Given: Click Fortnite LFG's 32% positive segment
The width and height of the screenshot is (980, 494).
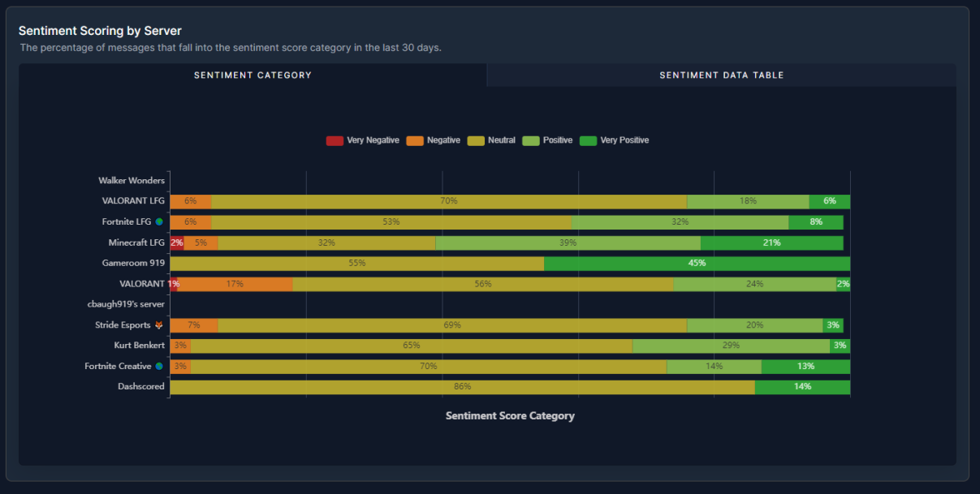Looking at the screenshot, I should 680,222.
